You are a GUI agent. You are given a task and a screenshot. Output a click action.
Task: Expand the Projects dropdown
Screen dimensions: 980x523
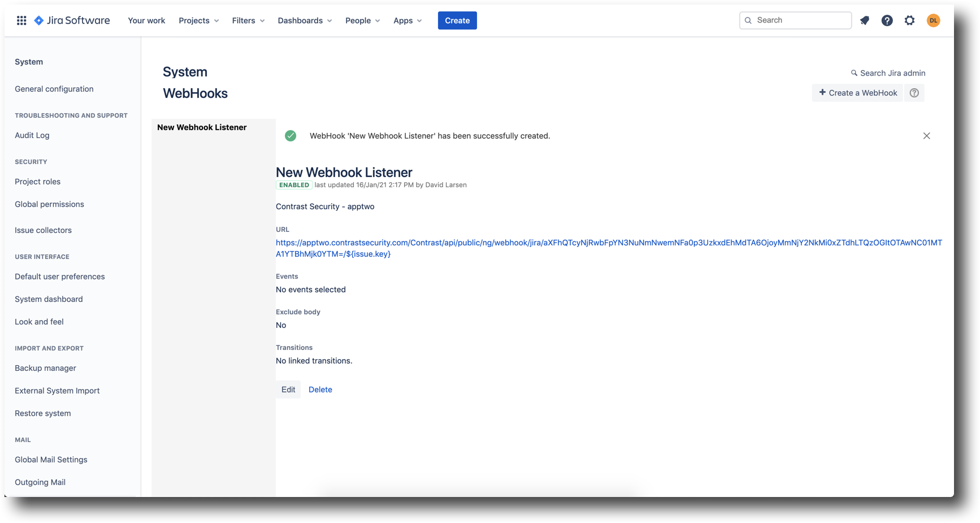[x=199, y=20]
